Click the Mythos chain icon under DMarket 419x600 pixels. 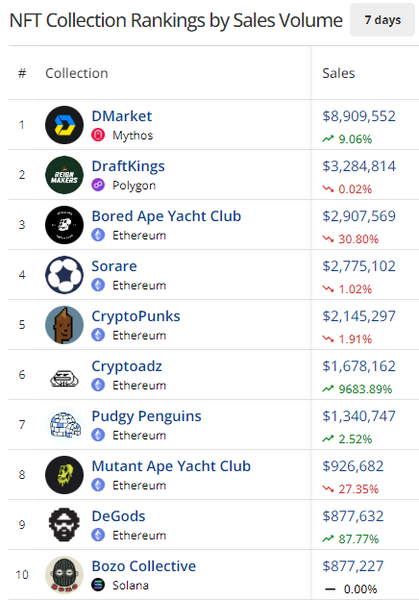[98, 135]
